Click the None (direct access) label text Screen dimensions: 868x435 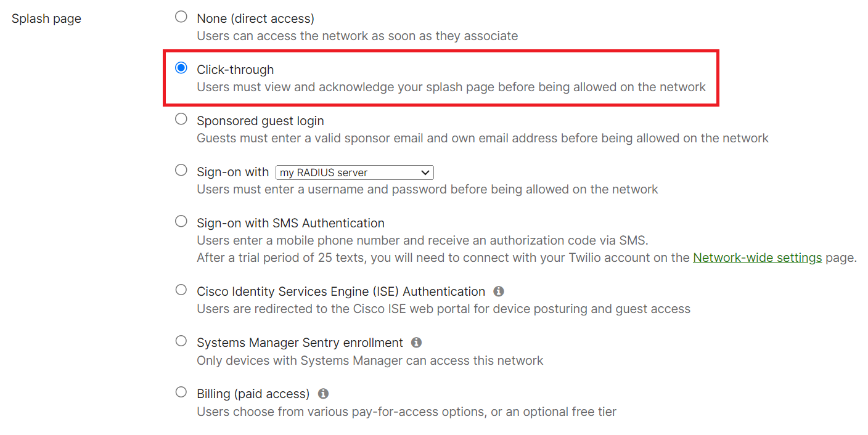pyautogui.click(x=255, y=18)
